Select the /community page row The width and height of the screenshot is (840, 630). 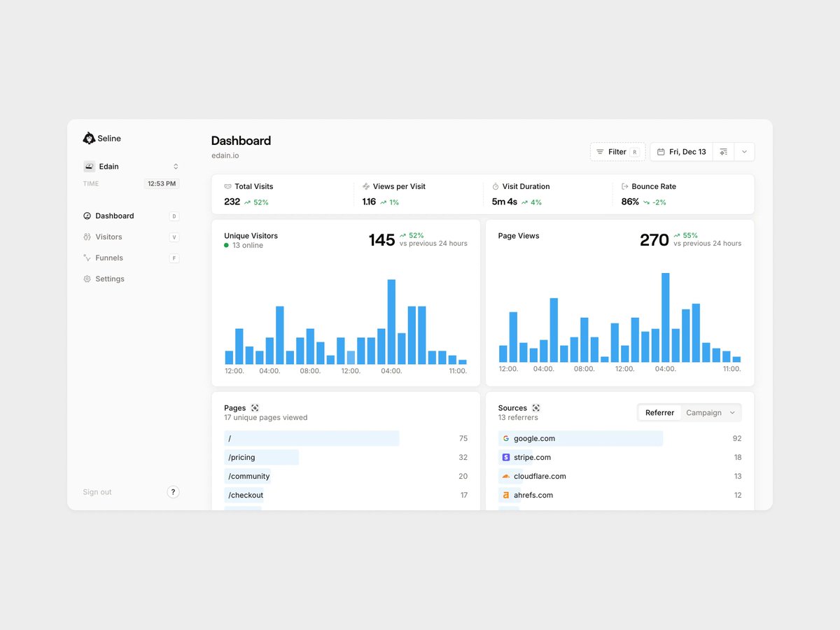346,476
